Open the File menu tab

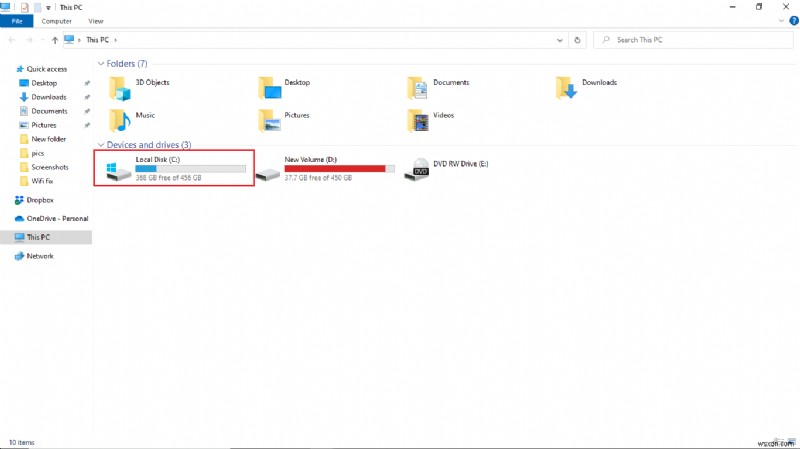[x=17, y=21]
